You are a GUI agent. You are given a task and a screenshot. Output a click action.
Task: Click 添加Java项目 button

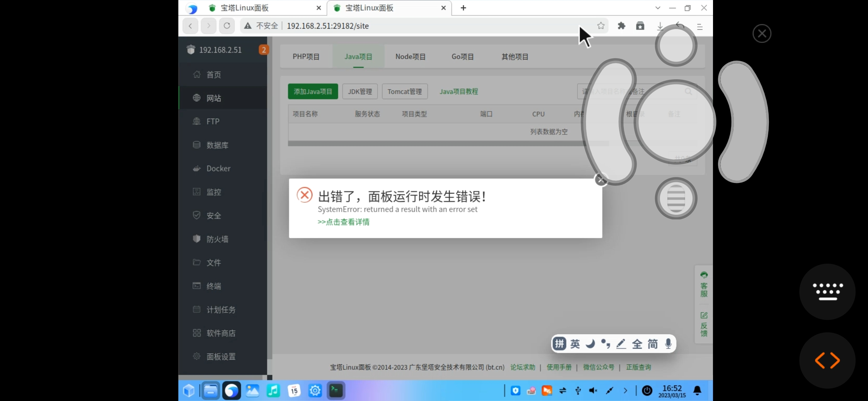pyautogui.click(x=313, y=92)
